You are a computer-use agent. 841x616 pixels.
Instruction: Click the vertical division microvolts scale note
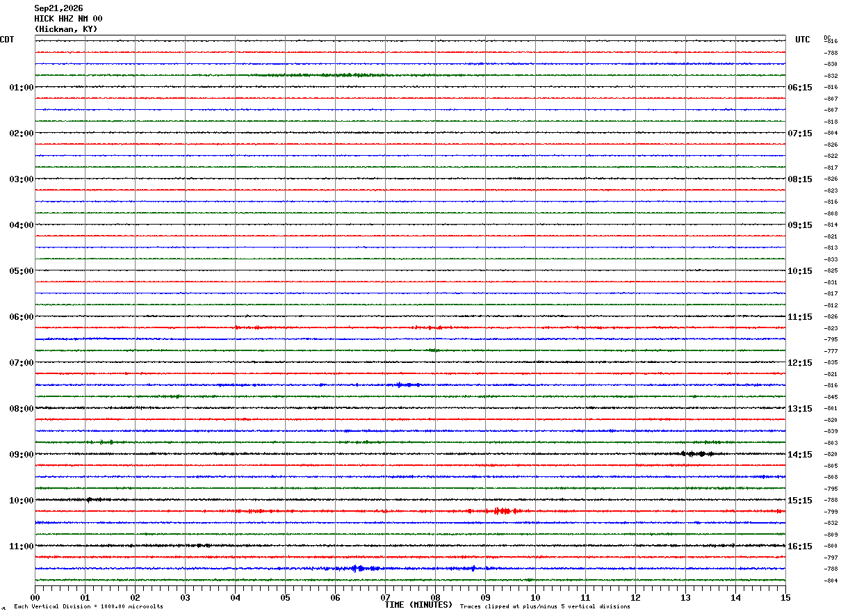[x=88, y=607]
